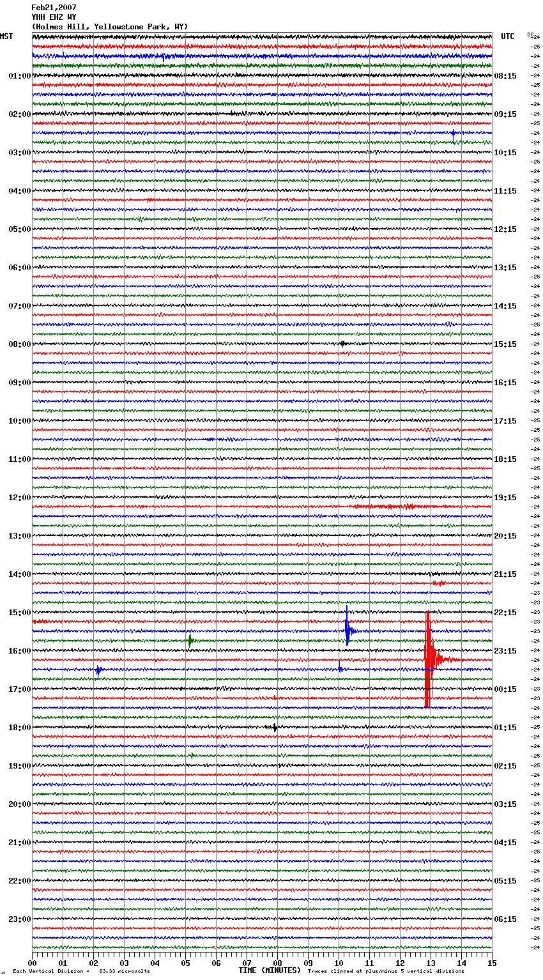This screenshot has height=980, width=543.
Task: Click the 05:15 UTC time label
Action: click(505, 881)
